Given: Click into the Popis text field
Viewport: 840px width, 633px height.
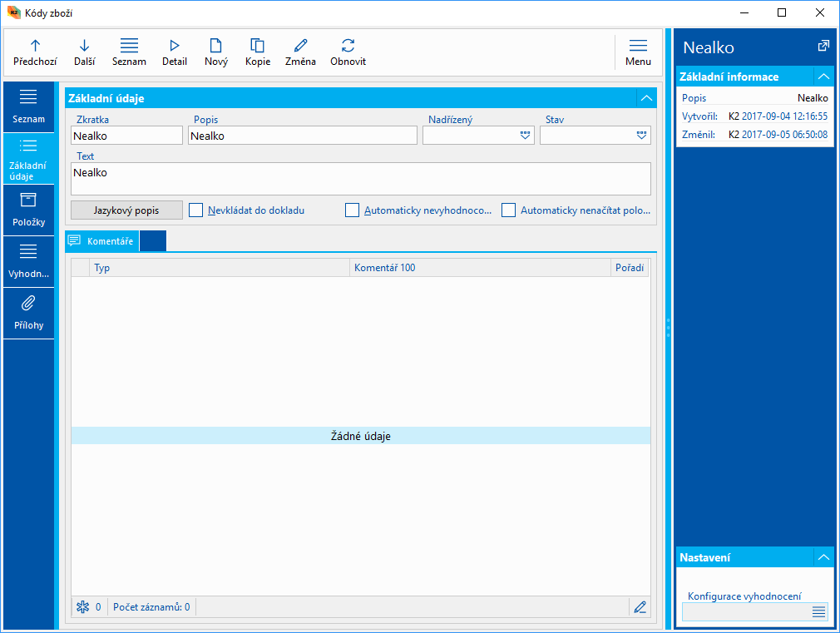Looking at the screenshot, I should [302, 136].
